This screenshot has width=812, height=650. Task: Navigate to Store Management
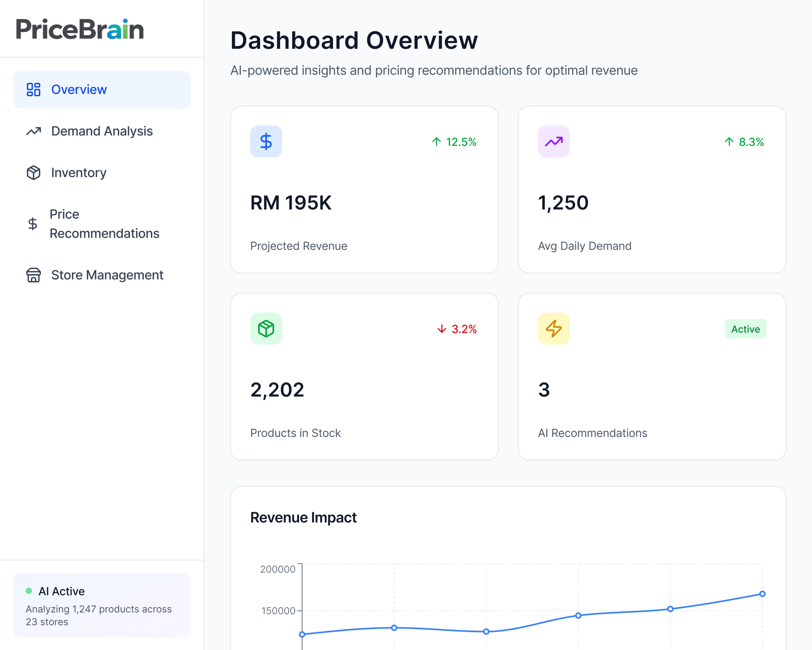click(107, 275)
